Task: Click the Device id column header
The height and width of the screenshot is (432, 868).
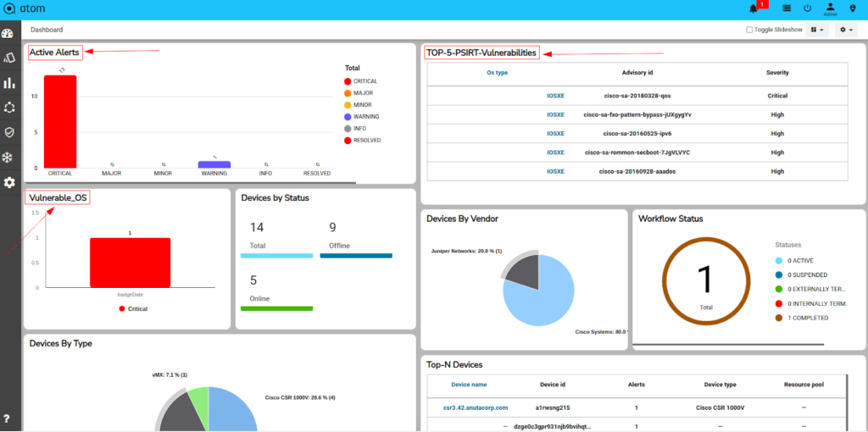Action: (x=553, y=385)
